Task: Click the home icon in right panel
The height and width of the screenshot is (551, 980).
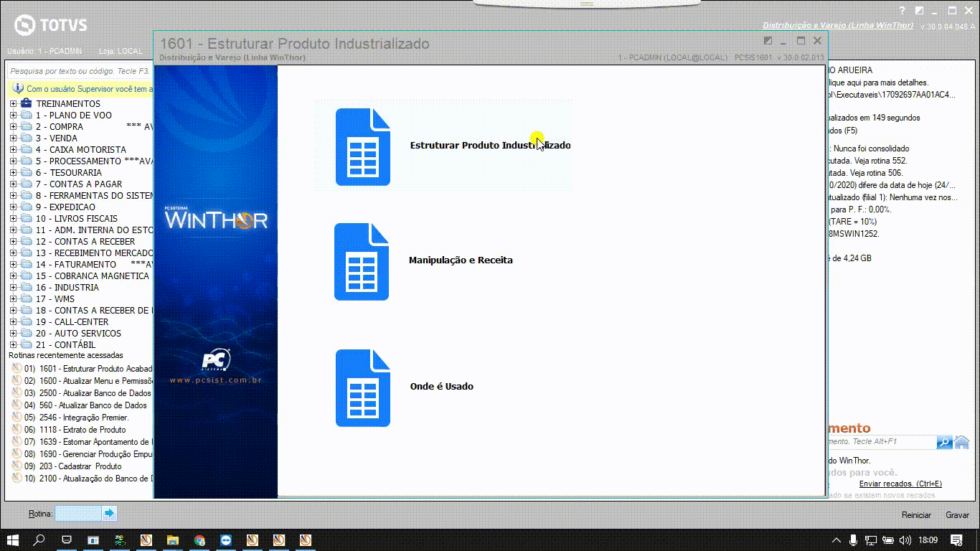Action: pos(961,442)
